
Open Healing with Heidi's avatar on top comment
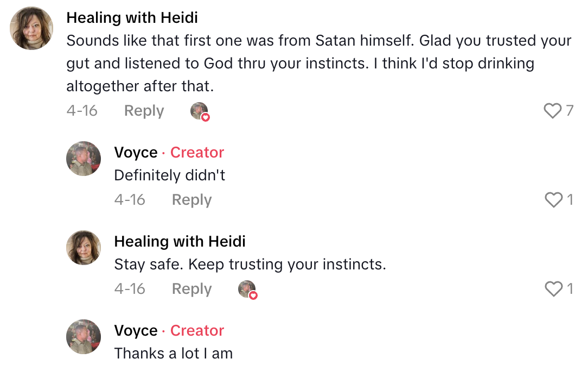pyautogui.click(x=31, y=28)
